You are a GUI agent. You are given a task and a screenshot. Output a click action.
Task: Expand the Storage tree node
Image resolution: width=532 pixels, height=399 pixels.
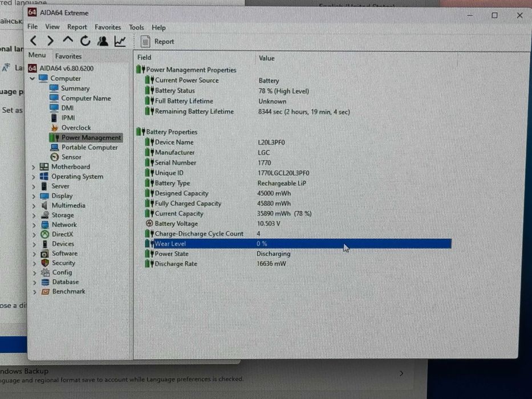(x=34, y=215)
